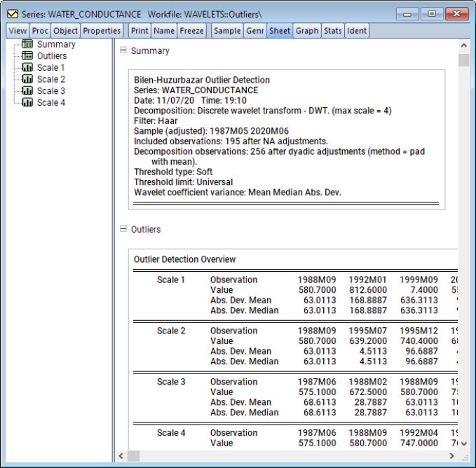Image resolution: width=476 pixels, height=468 pixels.
Task: Click the Outliers table icon in tree
Action: click(x=29, y=56)
